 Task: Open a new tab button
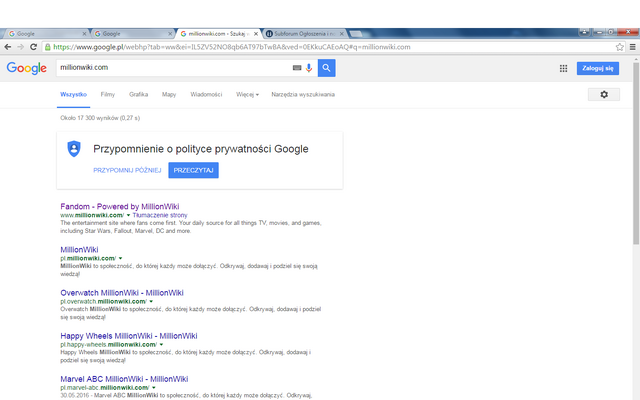pyautogui.click(x=355, y=34)
